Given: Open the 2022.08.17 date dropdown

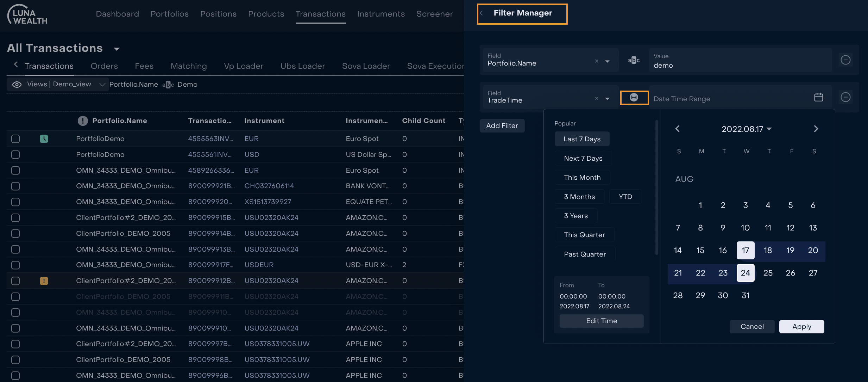Looking at the screenshot, I should (746, 129).
